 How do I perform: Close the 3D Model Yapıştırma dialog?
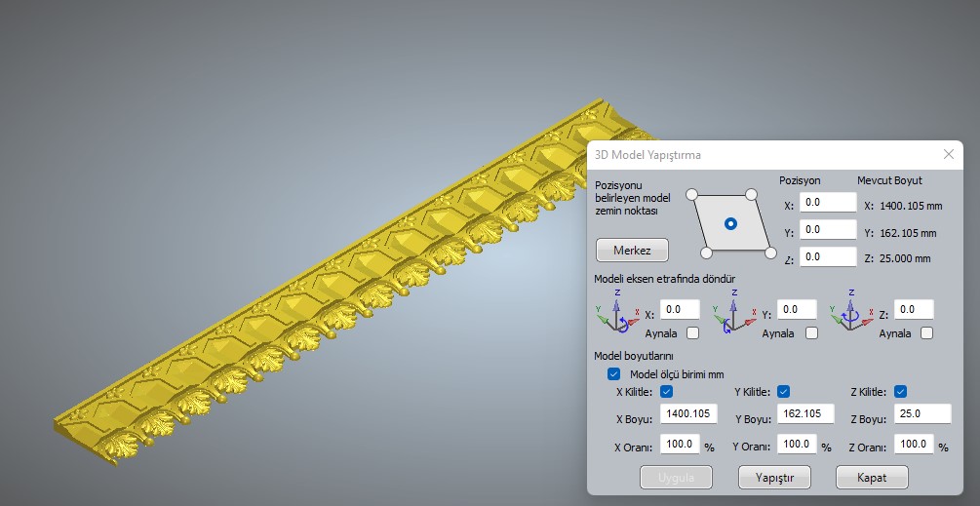click(948, 154)
